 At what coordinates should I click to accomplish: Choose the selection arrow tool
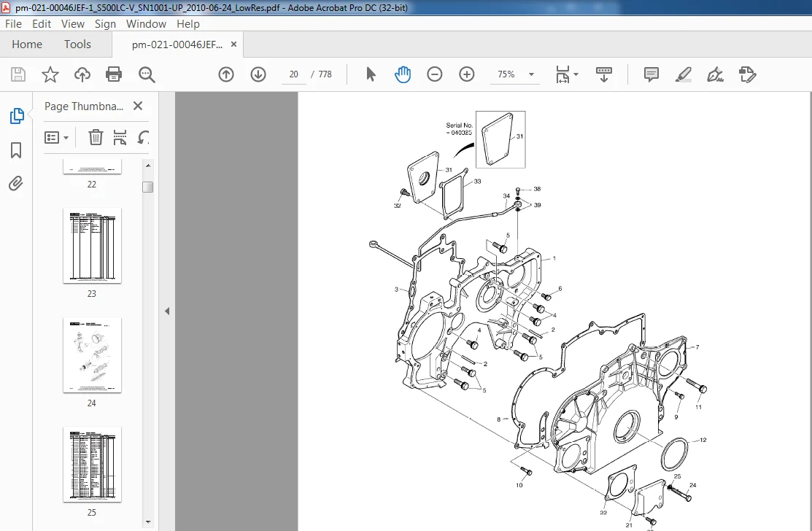371,74
